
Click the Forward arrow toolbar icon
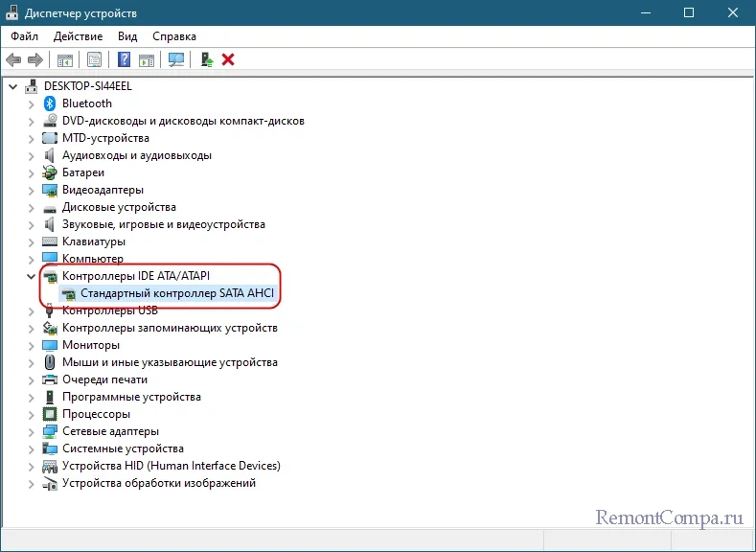[x=35, y=59]
